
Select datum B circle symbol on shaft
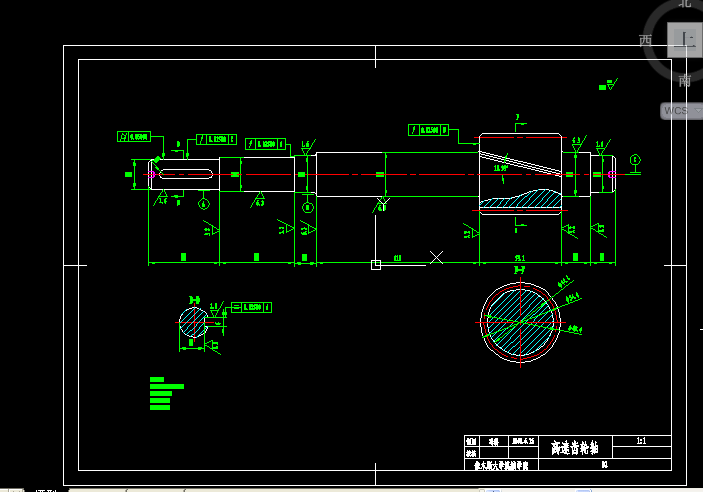(x=308, y=208)
